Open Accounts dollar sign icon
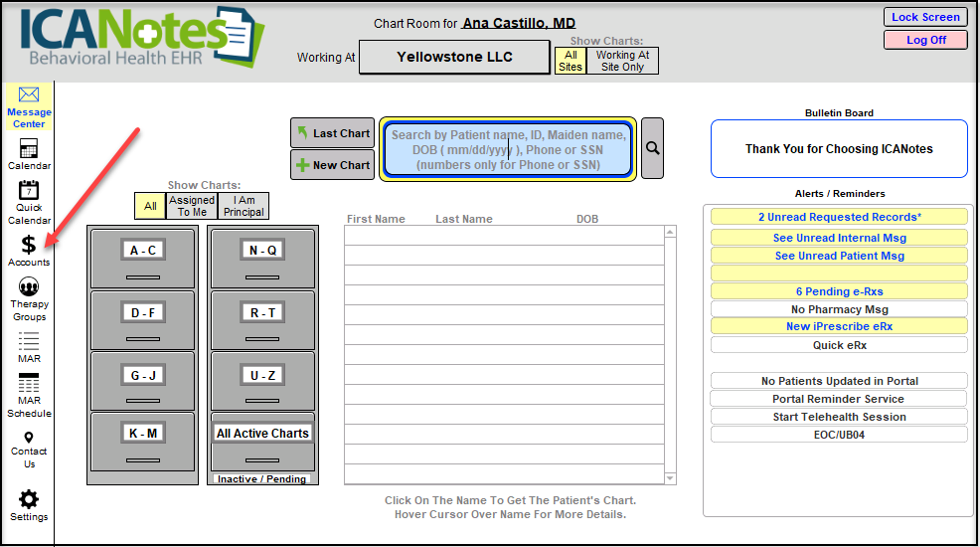The image size is (980, 547). click(x=29, y=245)
